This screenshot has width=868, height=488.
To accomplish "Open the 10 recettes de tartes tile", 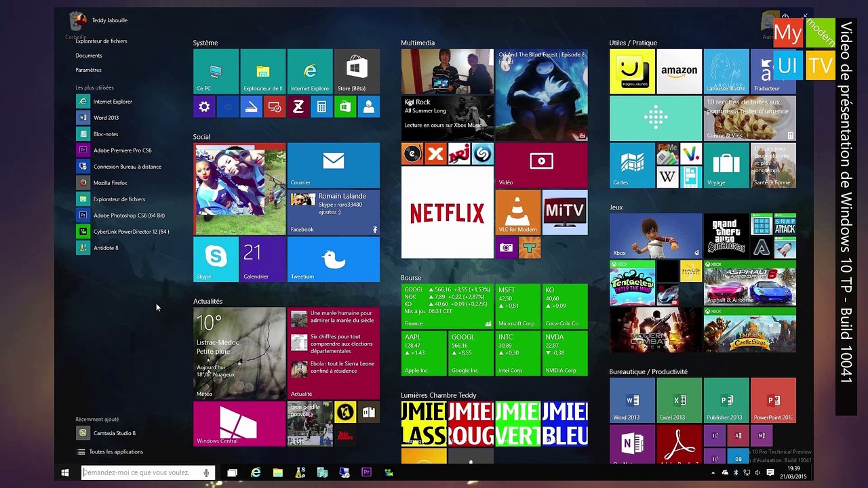I will click(750, 118).
